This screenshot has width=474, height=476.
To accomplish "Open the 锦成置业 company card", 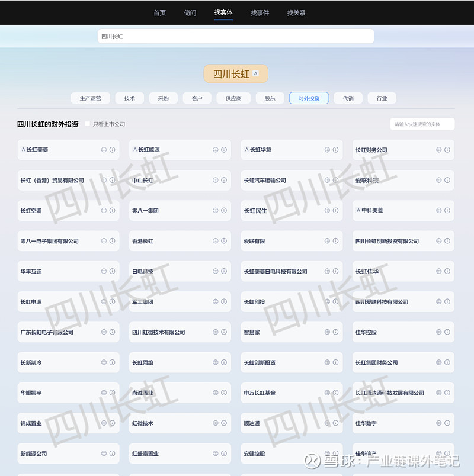I will click(x=68, y=423).
